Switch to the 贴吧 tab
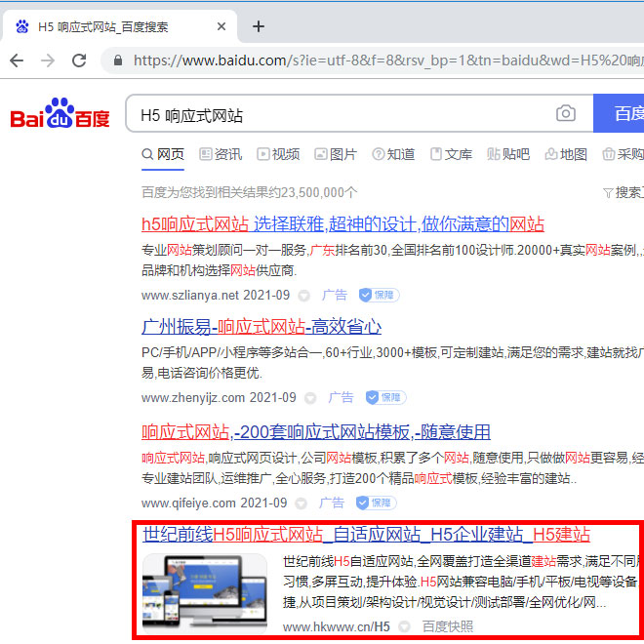Viewport: 644px width, 644px height. point(508,154)
